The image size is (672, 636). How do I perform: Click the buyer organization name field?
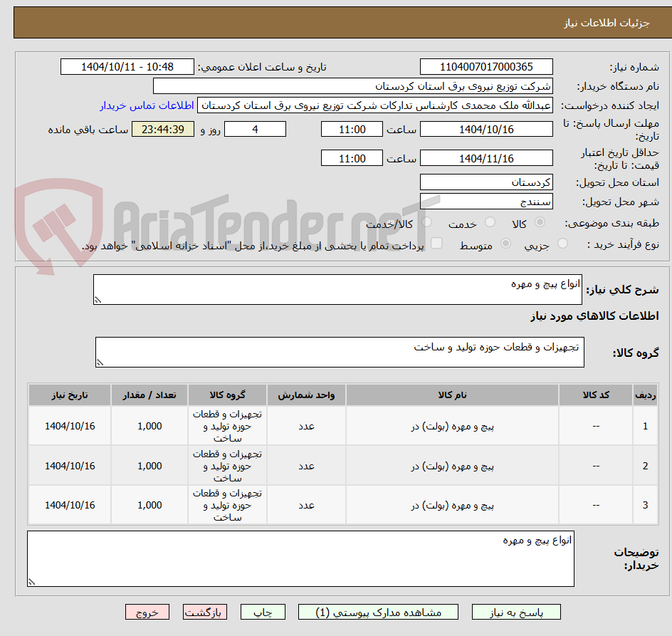point(352,86)
